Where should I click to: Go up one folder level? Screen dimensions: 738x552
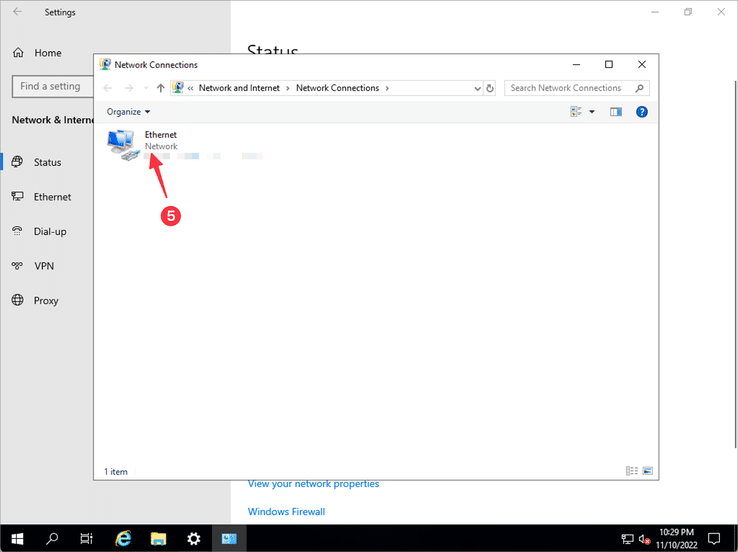(161, 88)
